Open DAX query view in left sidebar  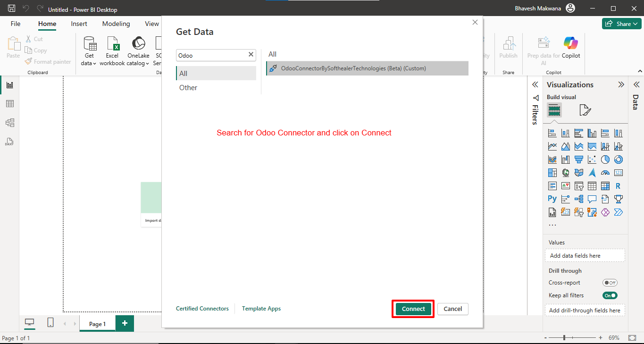click(x=9, y=142)
